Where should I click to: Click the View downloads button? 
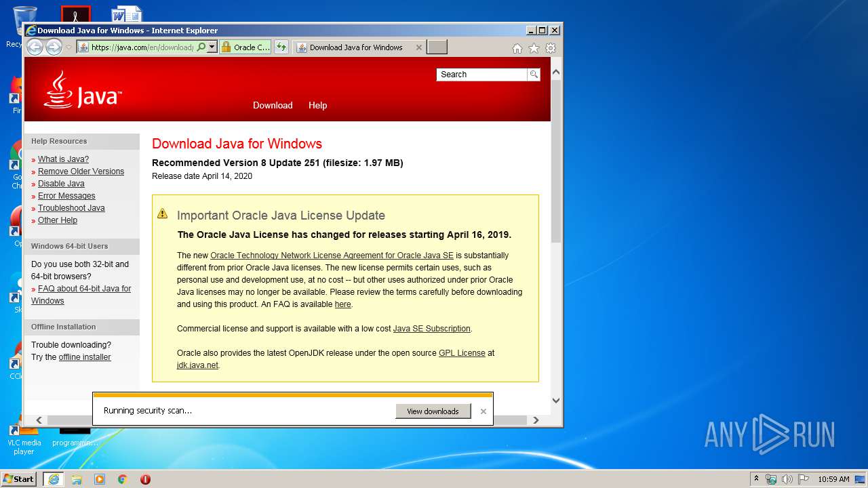(433, 411)
